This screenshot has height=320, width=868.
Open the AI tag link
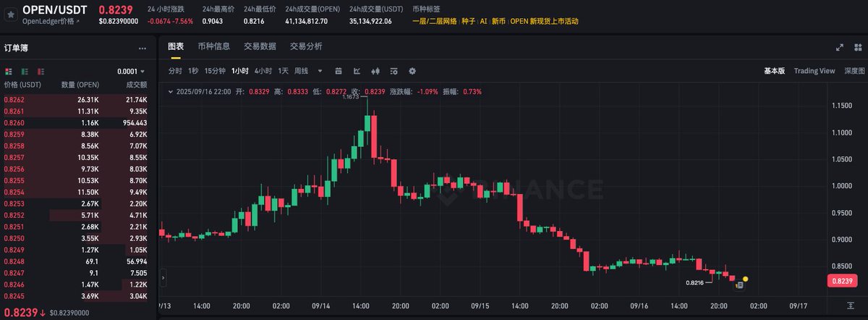pyautogui.click(x=483, y=22)
